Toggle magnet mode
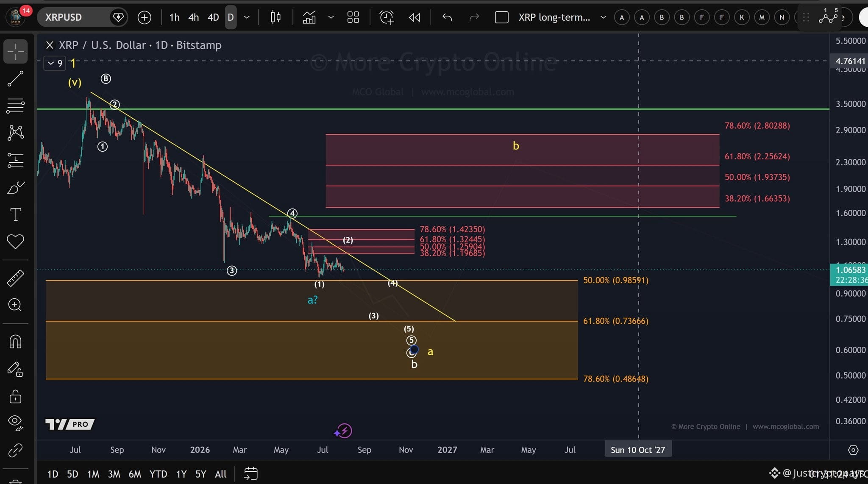This screenshot has height=484, width=868. (16, 342)
